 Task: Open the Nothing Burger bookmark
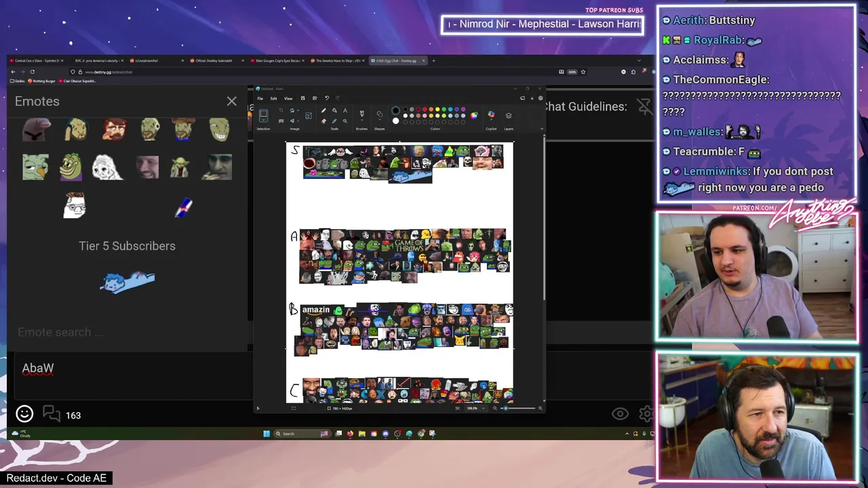(41, 81)
